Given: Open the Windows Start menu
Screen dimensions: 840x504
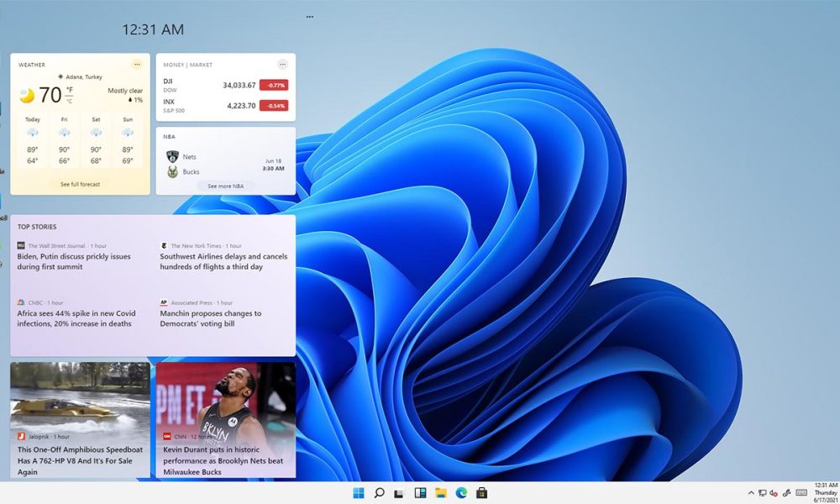Looking at the screenshot, I should pos(359,493).
